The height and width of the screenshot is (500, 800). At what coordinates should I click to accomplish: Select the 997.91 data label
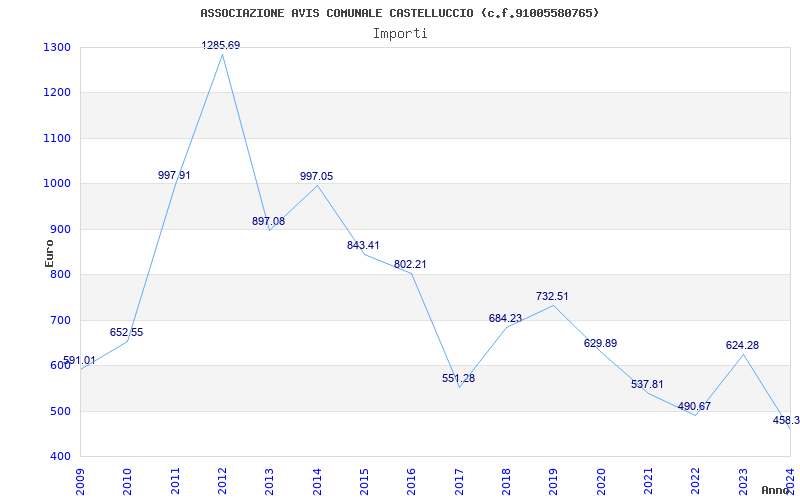point(174,176)
